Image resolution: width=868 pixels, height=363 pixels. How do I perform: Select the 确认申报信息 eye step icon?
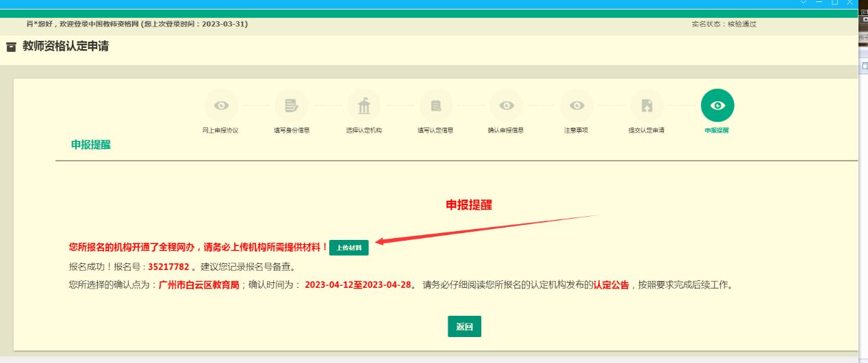[506, 106]
